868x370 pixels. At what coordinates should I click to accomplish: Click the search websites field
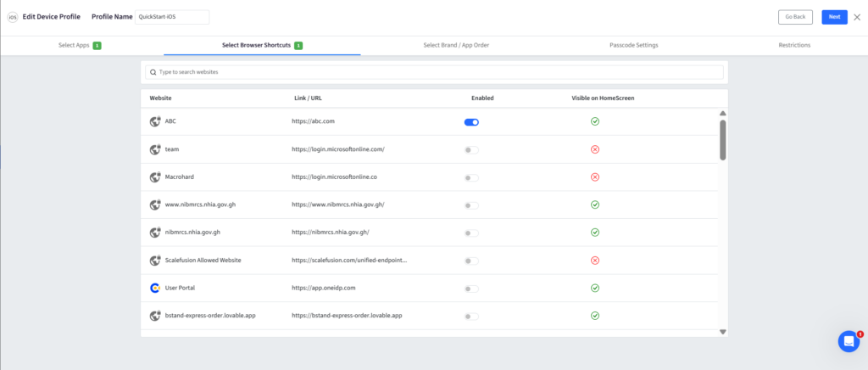(434, 72)
